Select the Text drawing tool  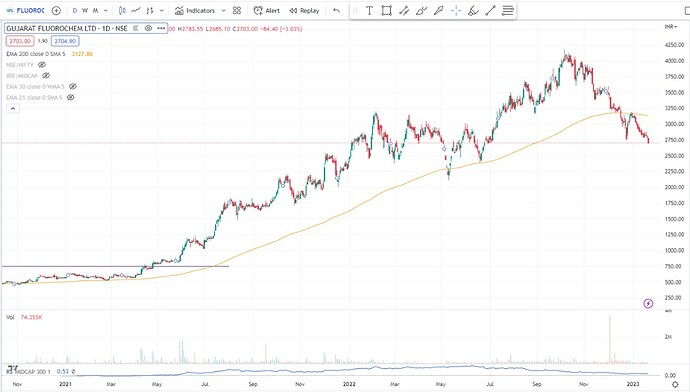(x=369, y=11)
